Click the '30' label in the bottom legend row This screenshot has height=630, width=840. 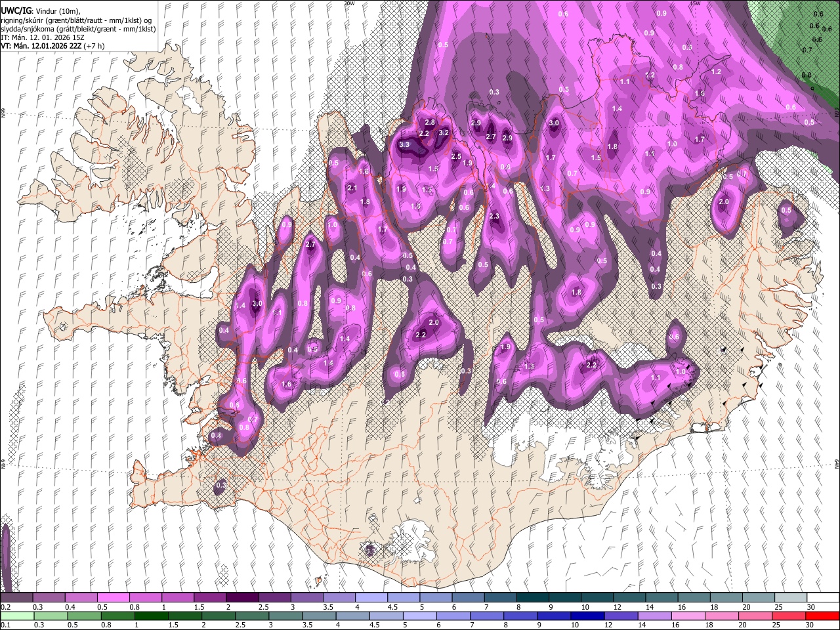(x=810, y=625)
